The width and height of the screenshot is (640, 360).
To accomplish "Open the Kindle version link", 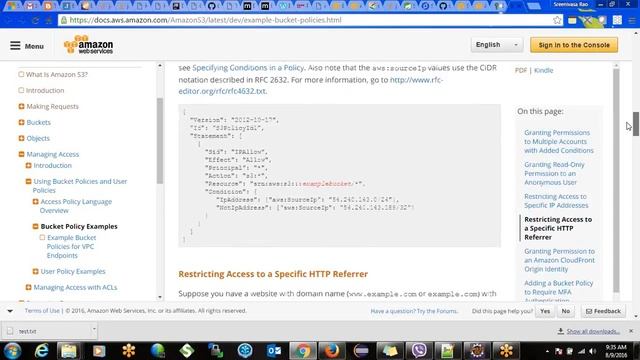I will click(543, 70).
